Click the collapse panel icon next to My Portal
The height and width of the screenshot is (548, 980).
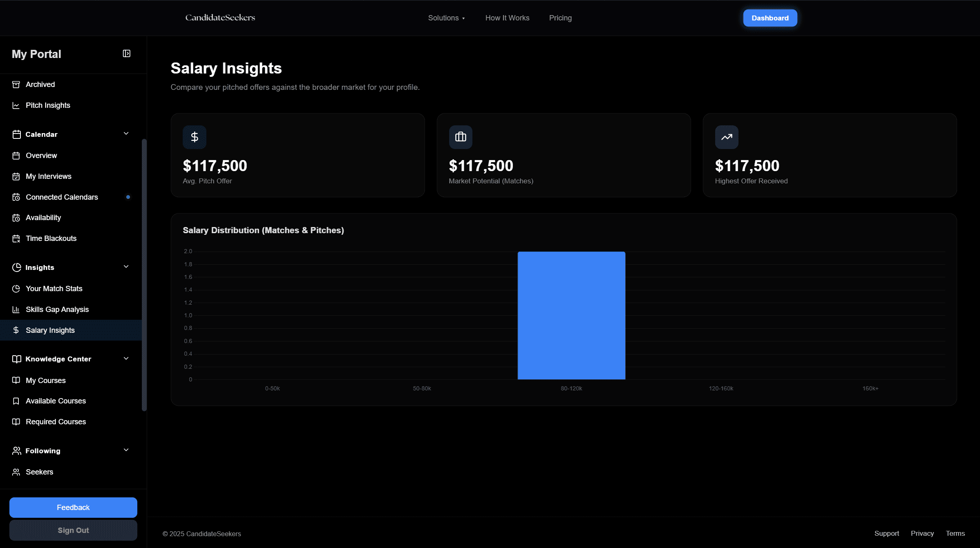click(x=127, y=53)
